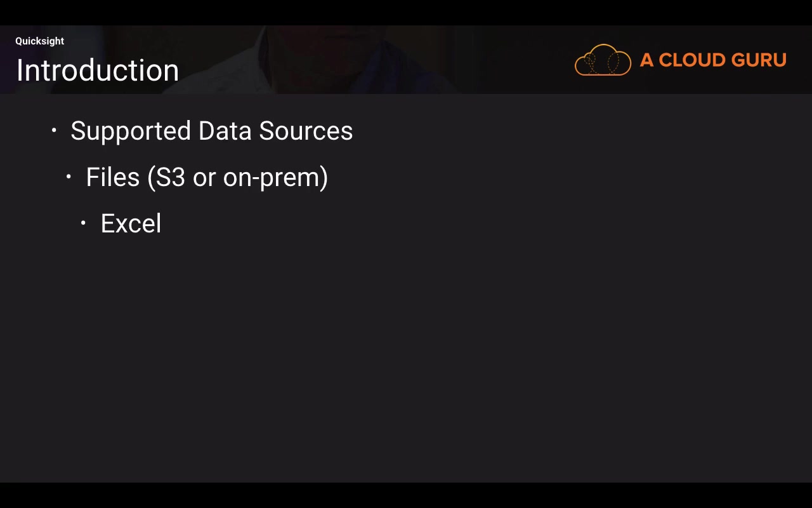Click the bullet dot before Excel
Screen dimensions: 812x508
[x=83, y=224]
